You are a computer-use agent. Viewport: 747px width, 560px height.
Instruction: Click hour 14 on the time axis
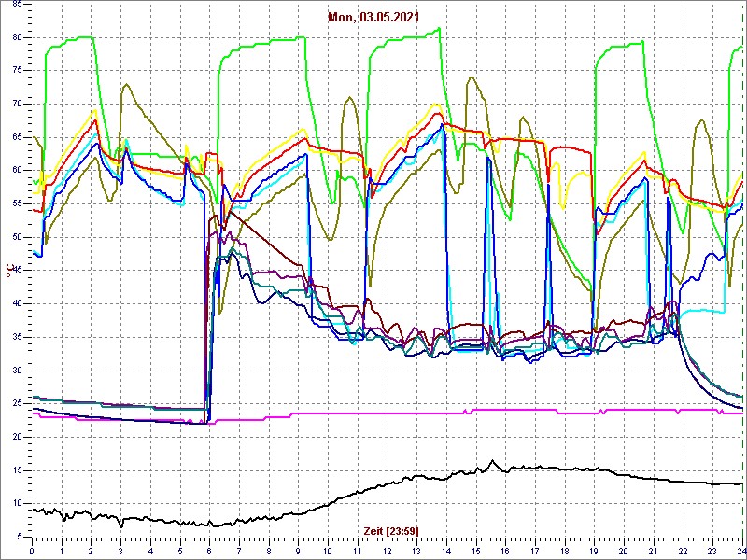click(446, 551)
